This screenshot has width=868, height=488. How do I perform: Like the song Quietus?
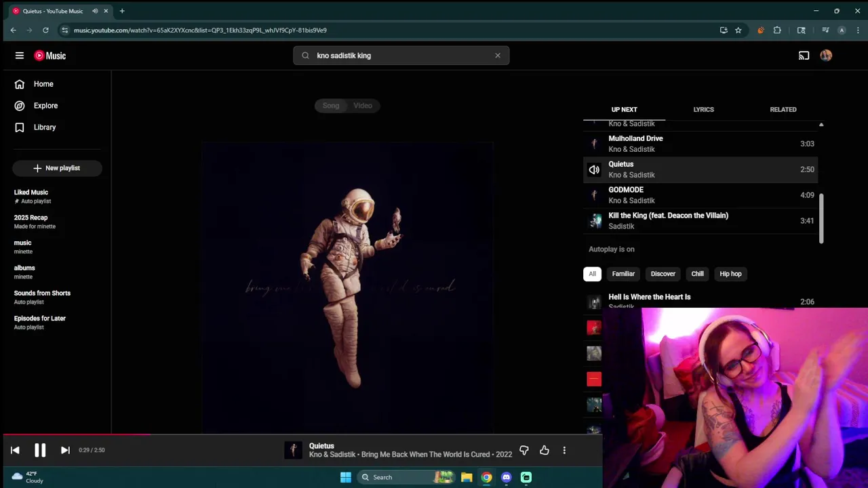(x=545, y=450)
